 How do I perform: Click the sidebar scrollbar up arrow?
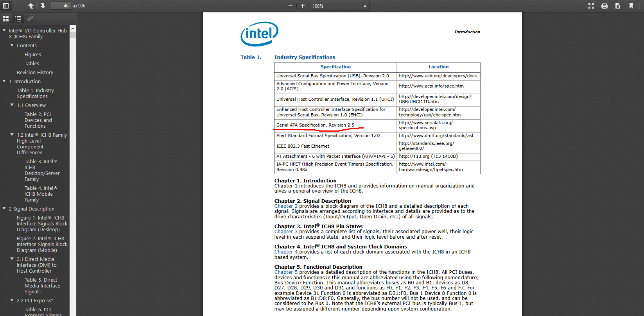click(73, 29)
